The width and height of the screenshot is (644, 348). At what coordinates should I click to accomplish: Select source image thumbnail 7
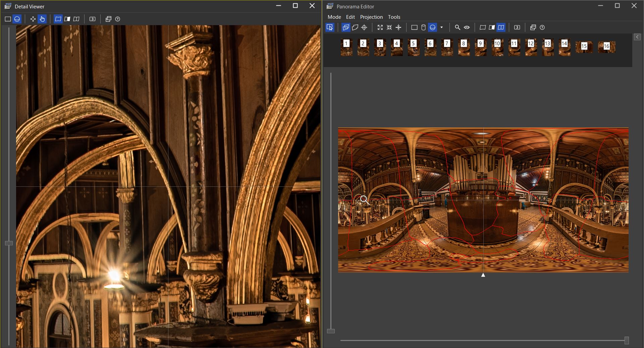point(447,47)
